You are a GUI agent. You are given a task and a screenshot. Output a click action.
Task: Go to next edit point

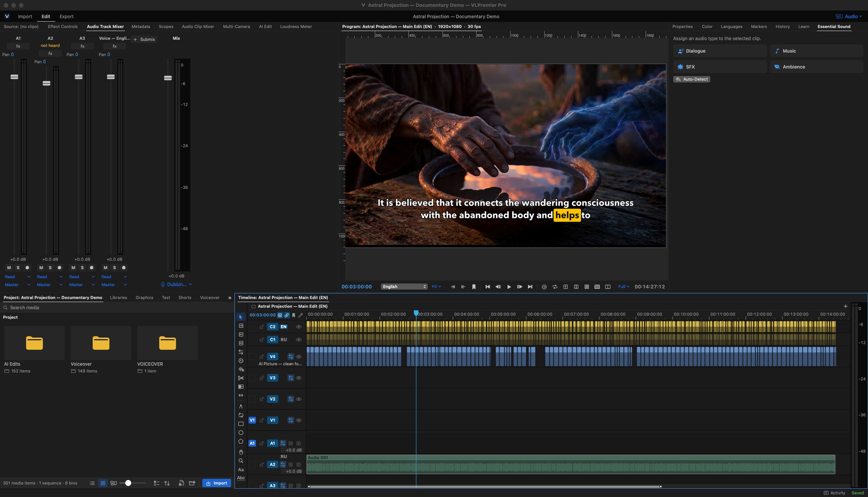pos(530,287)
